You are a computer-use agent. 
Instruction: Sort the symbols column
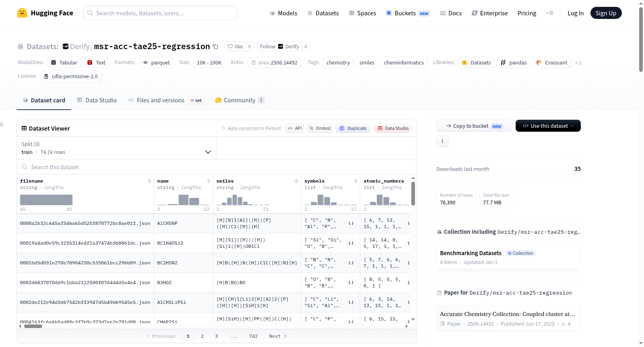click(x=355, y=181)
